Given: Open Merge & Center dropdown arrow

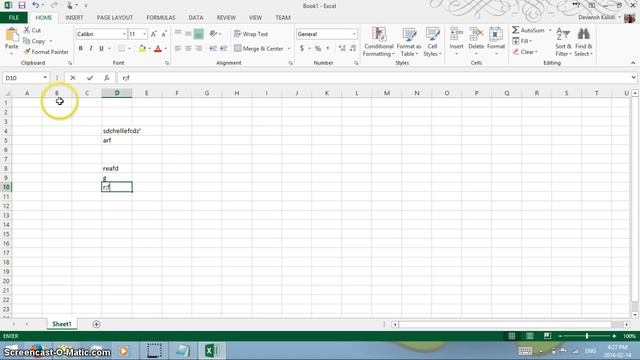Looking at the screenshot, I should [x=289, y=49].
